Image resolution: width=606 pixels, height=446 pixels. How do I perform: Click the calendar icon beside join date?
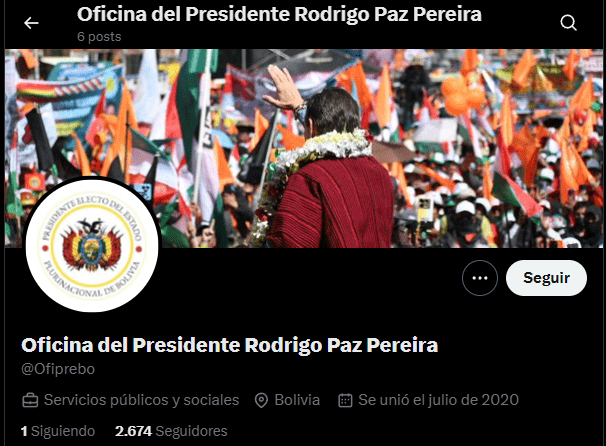tap(345, 400)
